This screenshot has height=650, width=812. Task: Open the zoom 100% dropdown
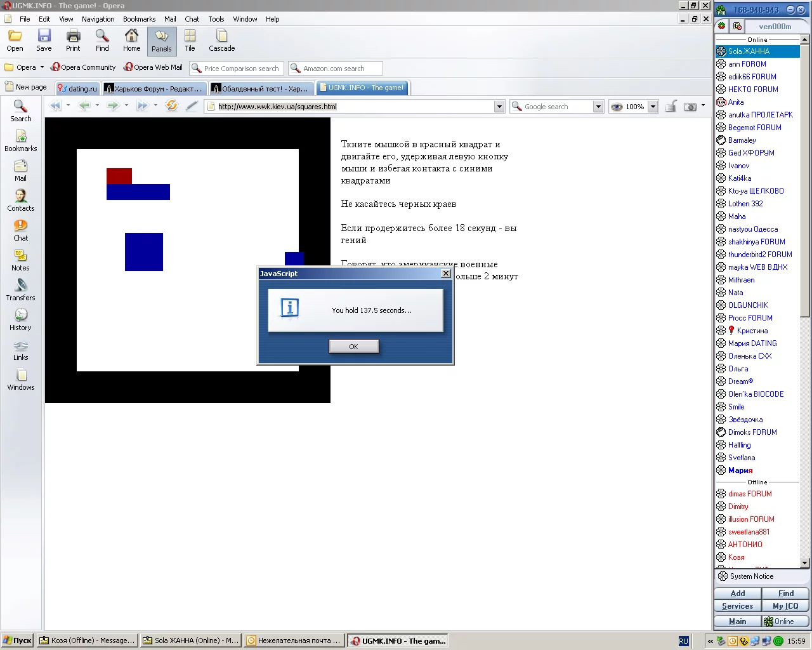point(653,107)
